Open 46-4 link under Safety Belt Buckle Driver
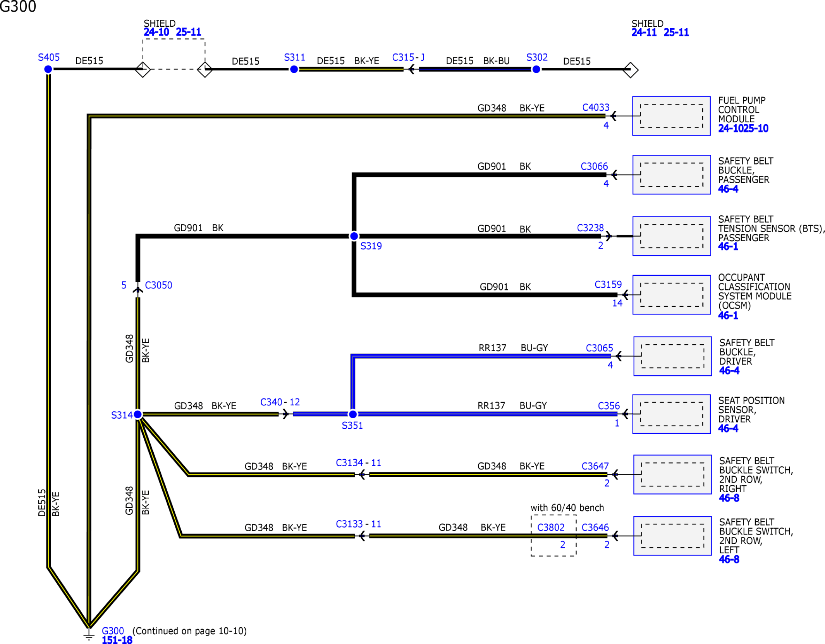The width and height of the screenshot is (825, 644). coord(729,371)
